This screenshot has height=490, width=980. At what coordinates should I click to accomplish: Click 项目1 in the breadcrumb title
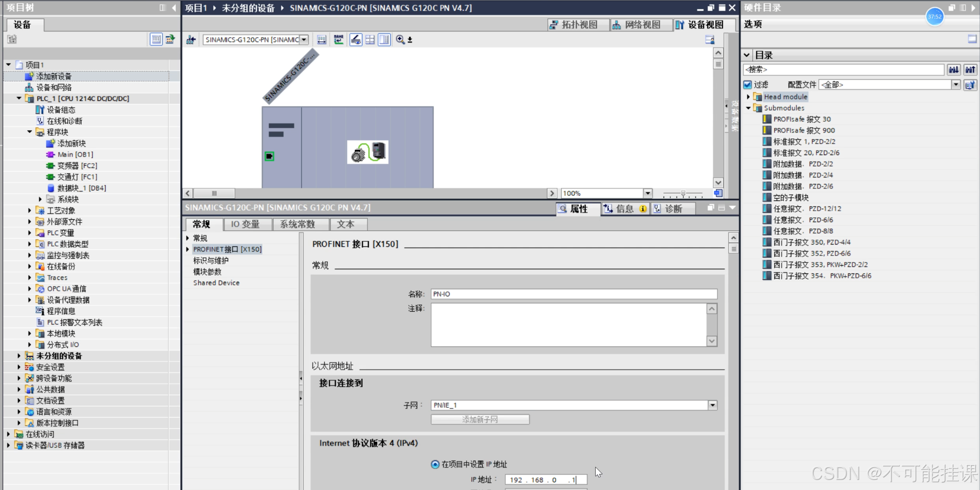pos(196,8)
